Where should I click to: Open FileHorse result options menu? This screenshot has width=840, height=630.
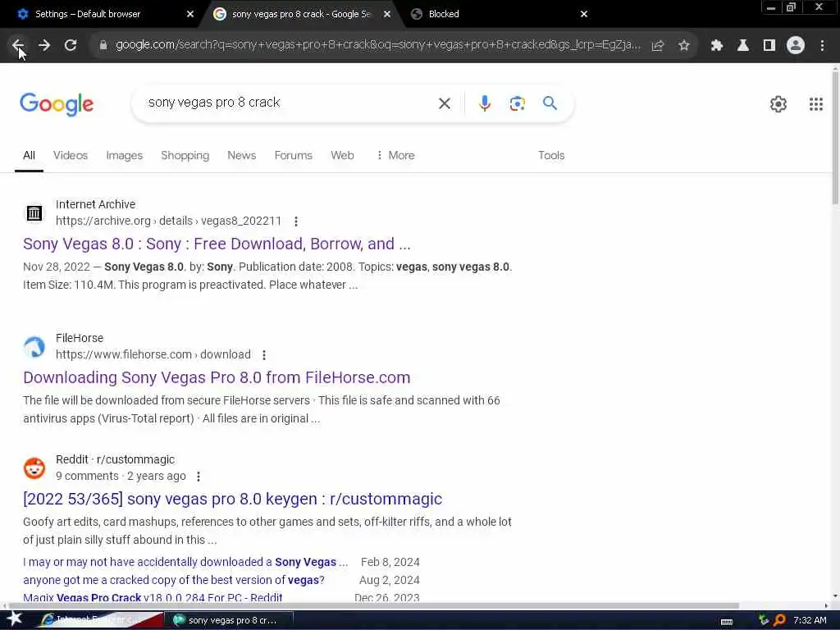pos(263,355)
